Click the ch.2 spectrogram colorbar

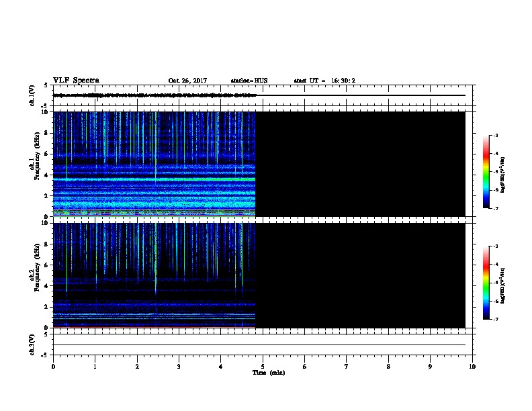coord(486,283)
